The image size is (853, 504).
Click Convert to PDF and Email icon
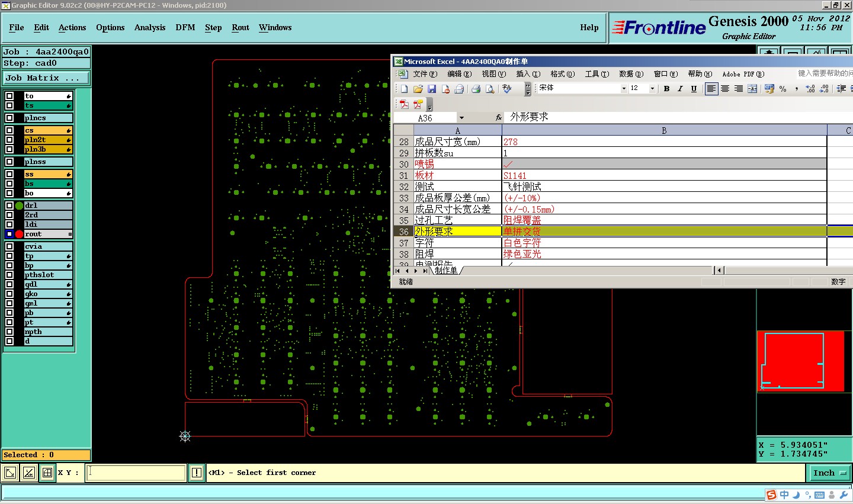(x=418, y=104)
